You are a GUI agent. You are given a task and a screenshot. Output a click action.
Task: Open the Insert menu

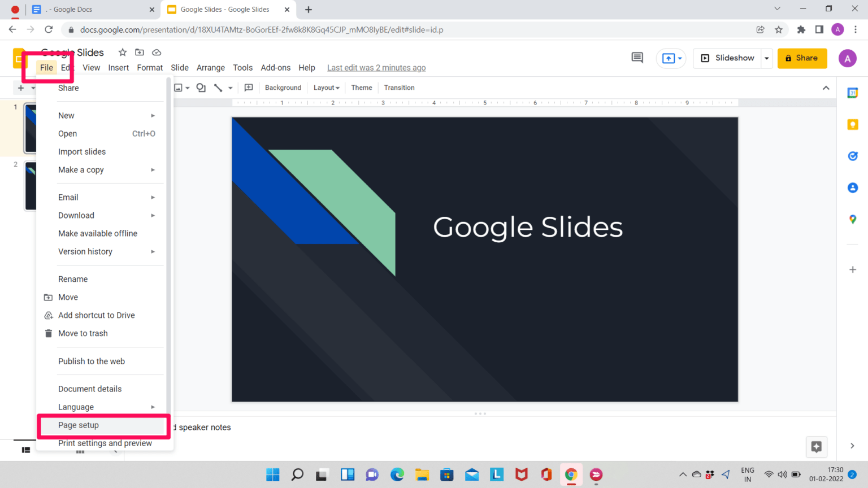coord(119,68)
